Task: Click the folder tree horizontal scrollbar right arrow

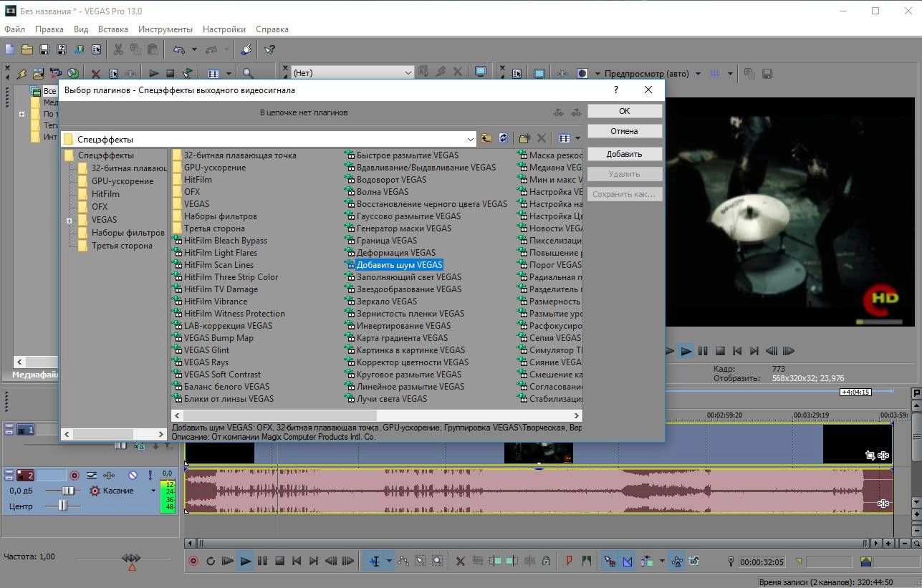Action: pos(161,434)
